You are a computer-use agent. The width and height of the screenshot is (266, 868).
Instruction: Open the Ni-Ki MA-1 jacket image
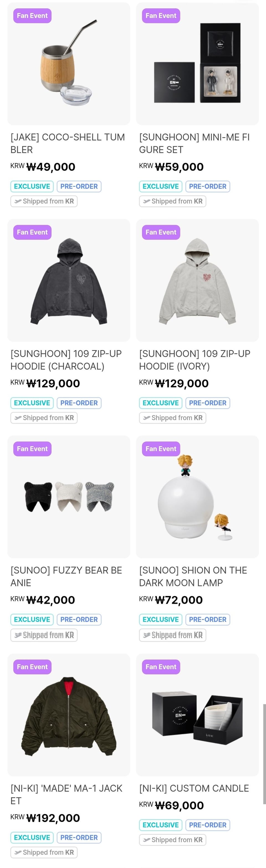68,715
